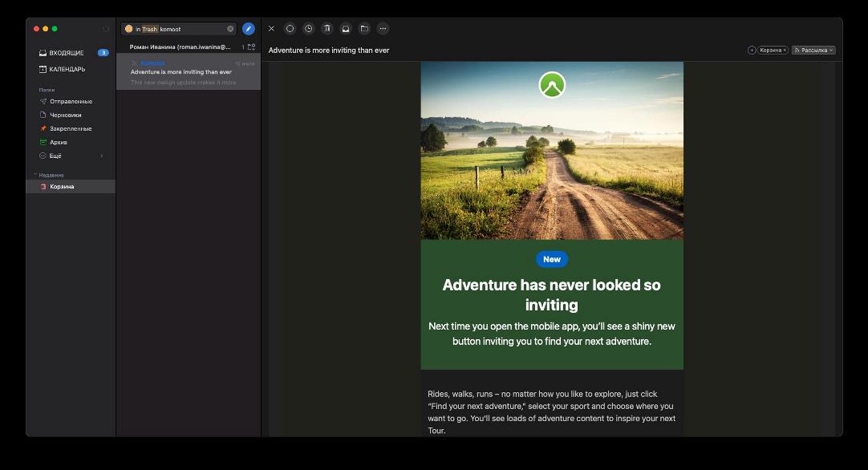
Task: Click the document icon for Черновики
Action: point(43,115)
